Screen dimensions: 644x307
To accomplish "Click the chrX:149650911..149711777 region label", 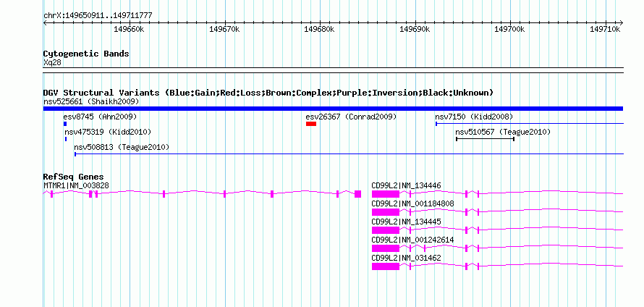I will coord(98,16).
